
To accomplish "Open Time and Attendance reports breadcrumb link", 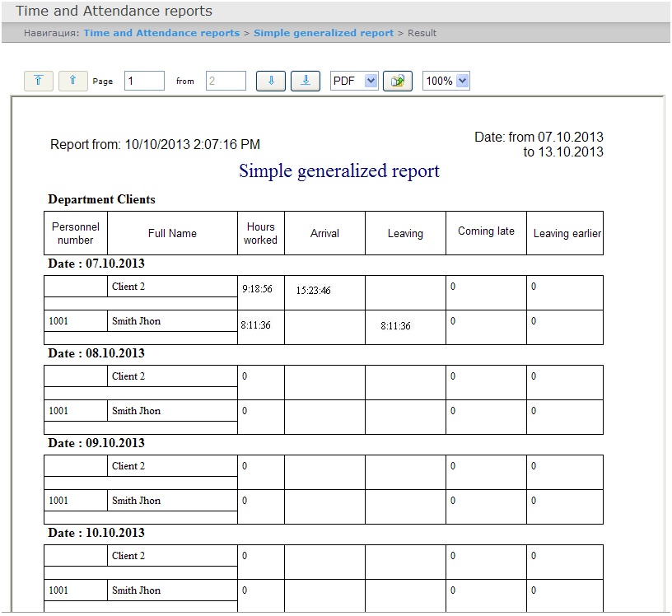I will click(161, 33).
